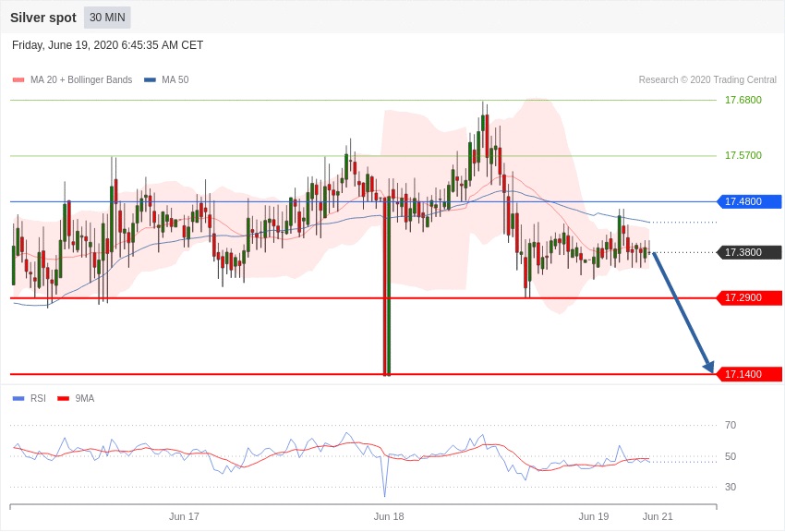Viewport: 785px width, 532px height.
Task: Click the chart timestamp Friday, June 19, 2020
Action: 107,45
